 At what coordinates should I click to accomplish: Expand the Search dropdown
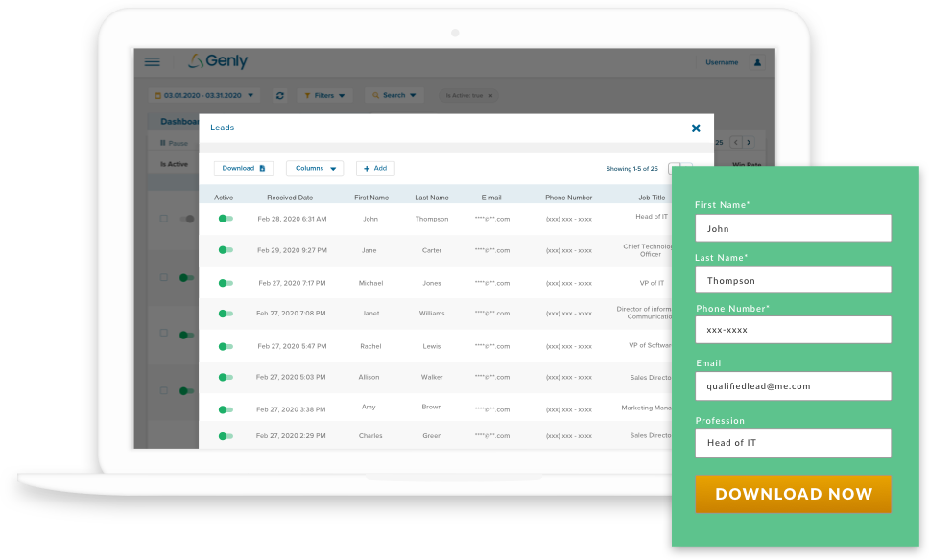click(x=394, y=96)
